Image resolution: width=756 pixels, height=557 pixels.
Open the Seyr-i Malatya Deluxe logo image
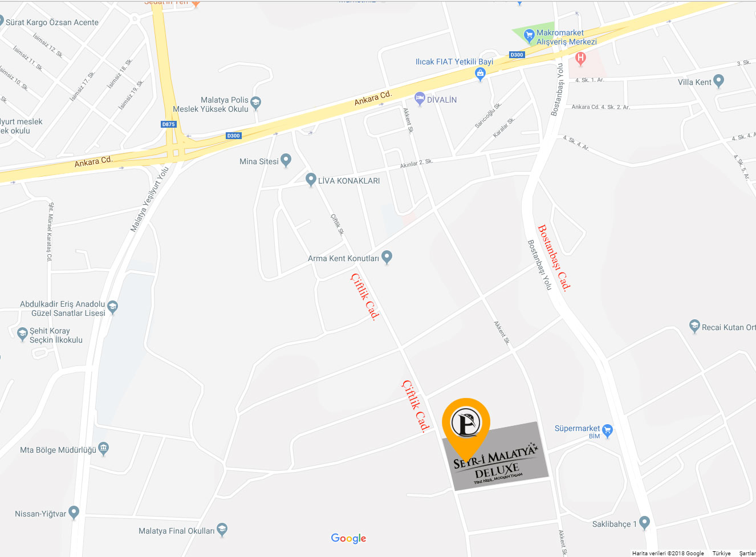coord(495,457)
